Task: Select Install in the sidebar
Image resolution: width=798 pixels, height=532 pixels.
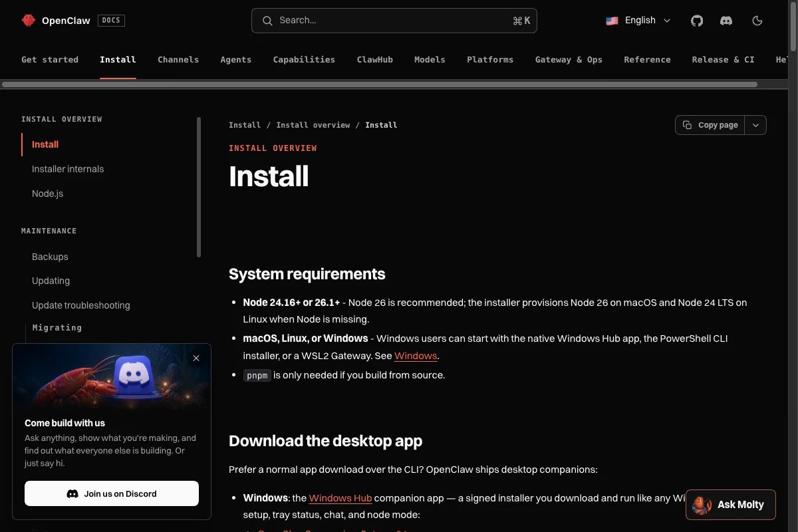Action: [45, 144]
